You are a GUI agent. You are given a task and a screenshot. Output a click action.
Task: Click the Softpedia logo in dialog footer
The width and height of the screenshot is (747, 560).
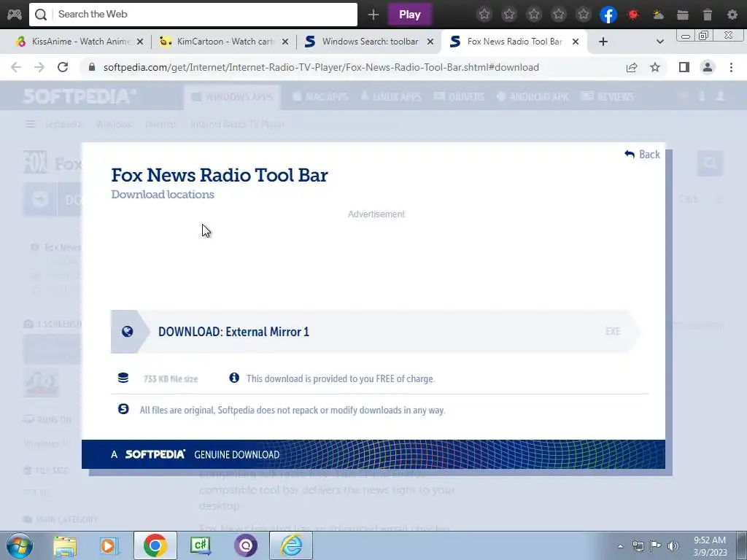click(155, 454)
